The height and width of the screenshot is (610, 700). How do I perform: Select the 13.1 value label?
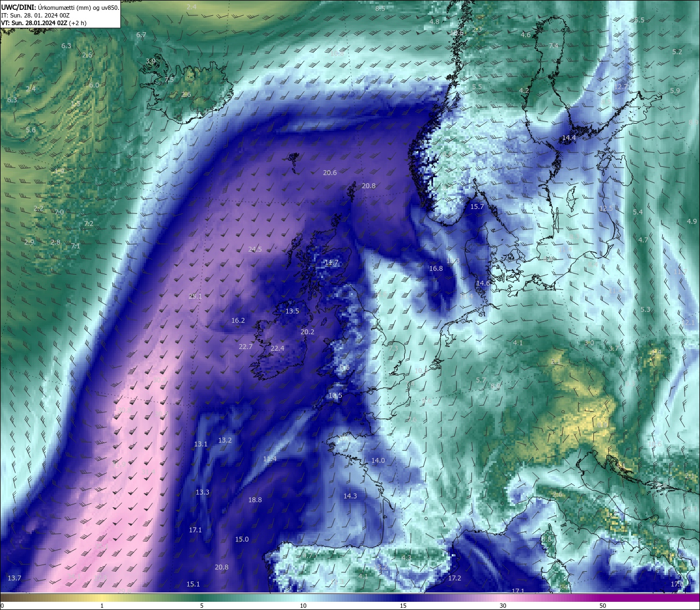point(201,444)
